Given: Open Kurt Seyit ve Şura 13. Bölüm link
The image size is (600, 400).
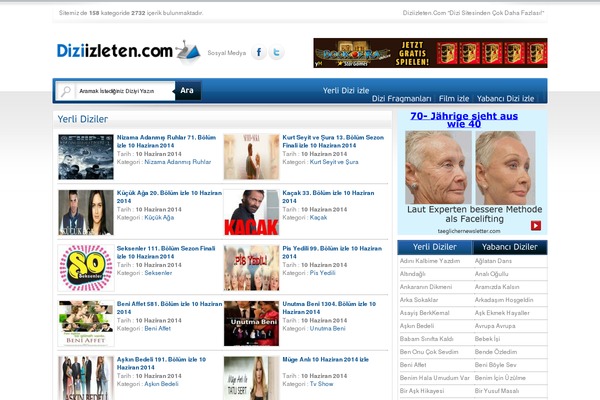Looking at the screenshot, I should coord(333,141).
